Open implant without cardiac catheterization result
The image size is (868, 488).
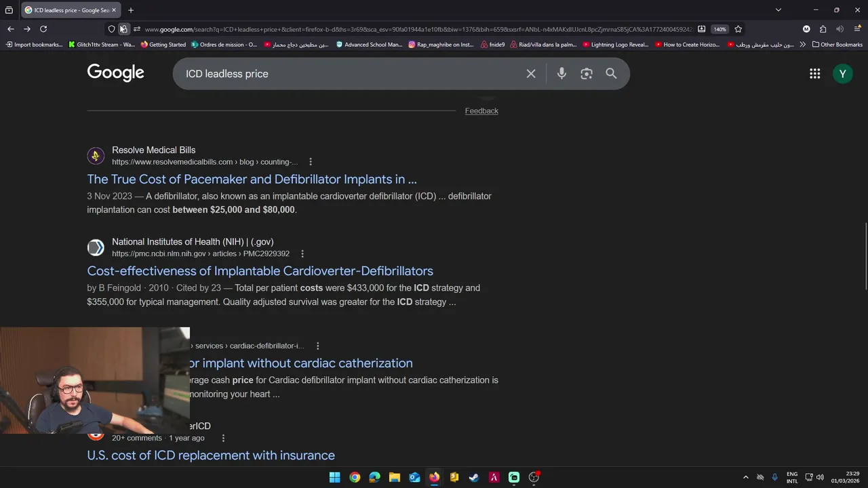pos(301,363)
